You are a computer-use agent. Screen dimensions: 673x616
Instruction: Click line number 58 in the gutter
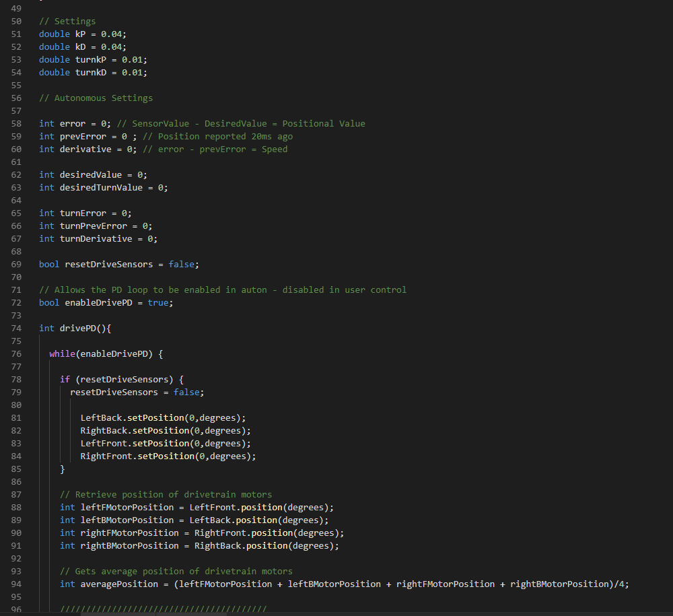click(x=16, y=124)
